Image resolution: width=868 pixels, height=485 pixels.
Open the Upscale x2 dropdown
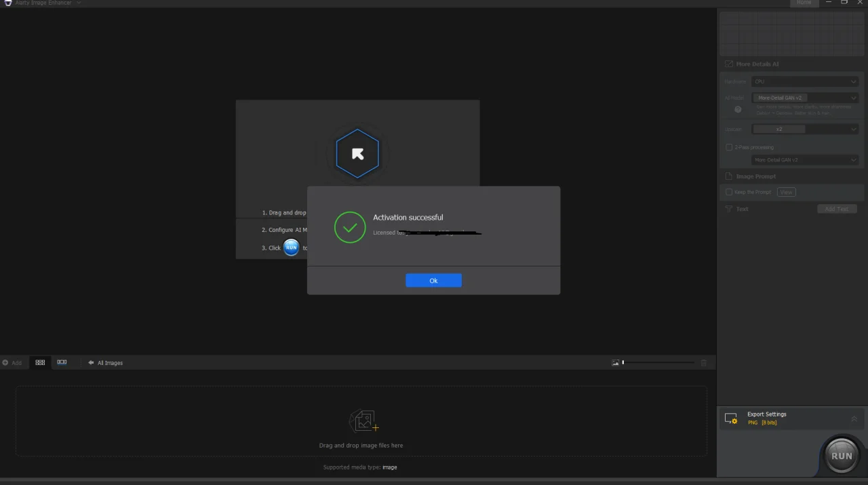805,129
